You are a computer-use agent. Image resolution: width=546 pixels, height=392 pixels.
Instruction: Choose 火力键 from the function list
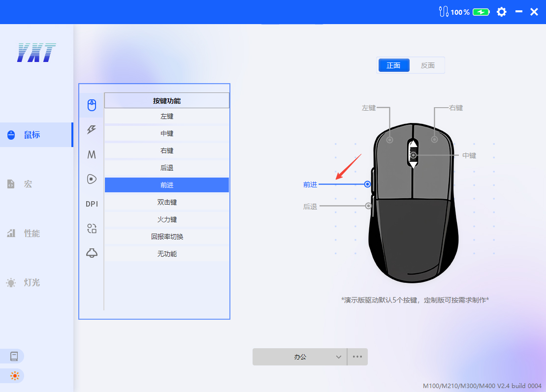(167, 219)
